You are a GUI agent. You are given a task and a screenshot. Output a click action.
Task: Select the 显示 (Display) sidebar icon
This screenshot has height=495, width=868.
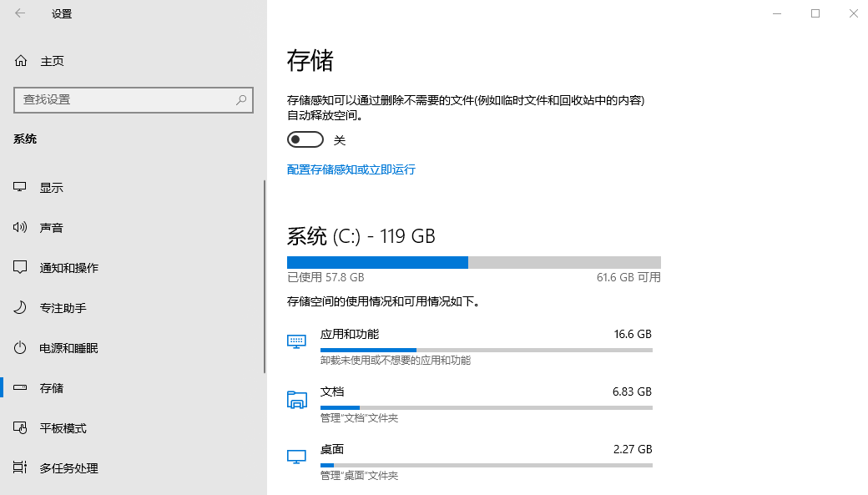[20, 187]
